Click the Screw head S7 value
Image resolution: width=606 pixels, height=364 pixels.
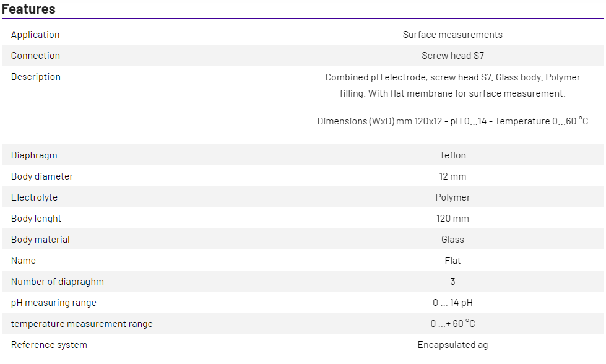pyautogui.click(x=452, y=56)
